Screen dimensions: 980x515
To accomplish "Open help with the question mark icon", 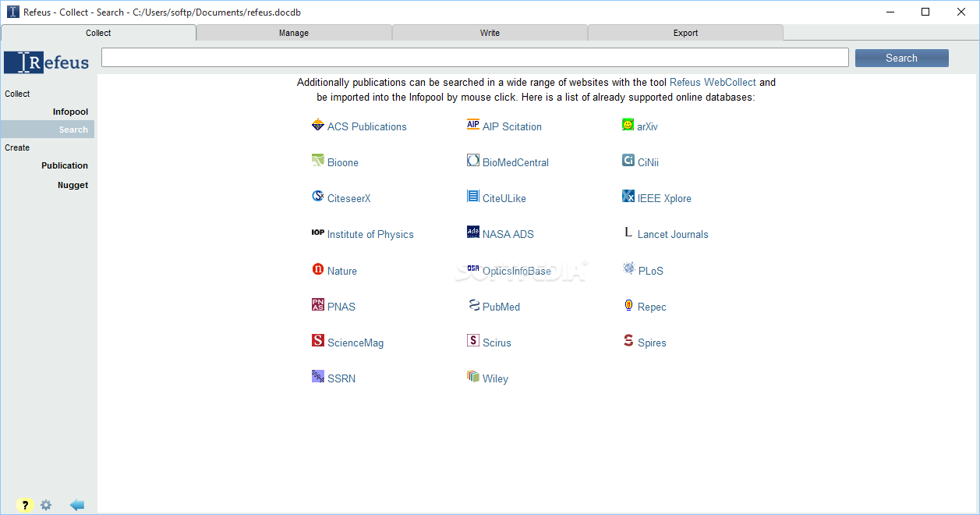I will [x=25, y=505].
